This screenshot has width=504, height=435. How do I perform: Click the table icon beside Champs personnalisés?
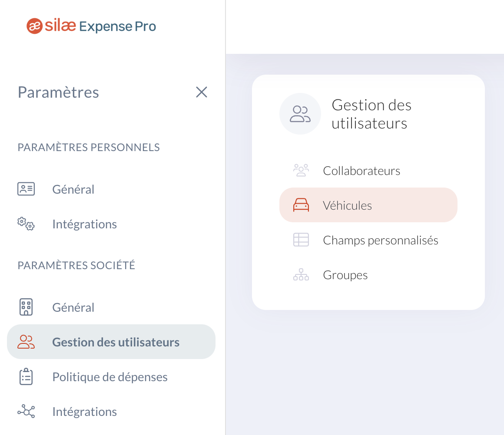pos(301,240)
